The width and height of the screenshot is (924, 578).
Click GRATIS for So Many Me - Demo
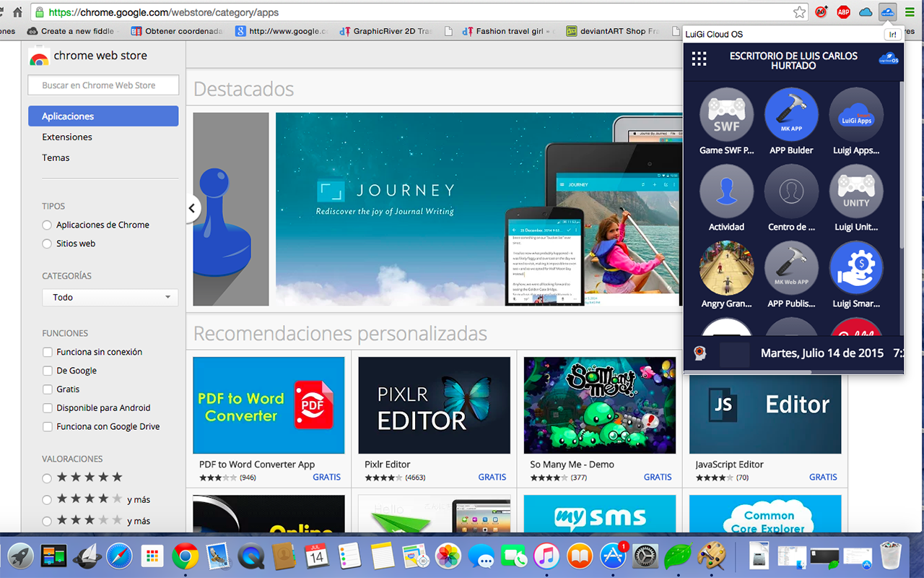[658, 478]
